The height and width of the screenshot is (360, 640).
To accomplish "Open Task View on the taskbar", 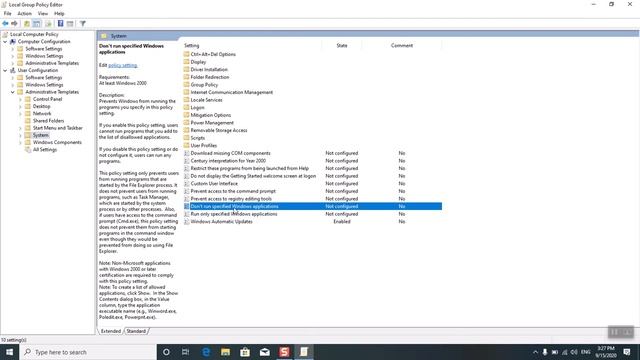I will tap(185, 352).
